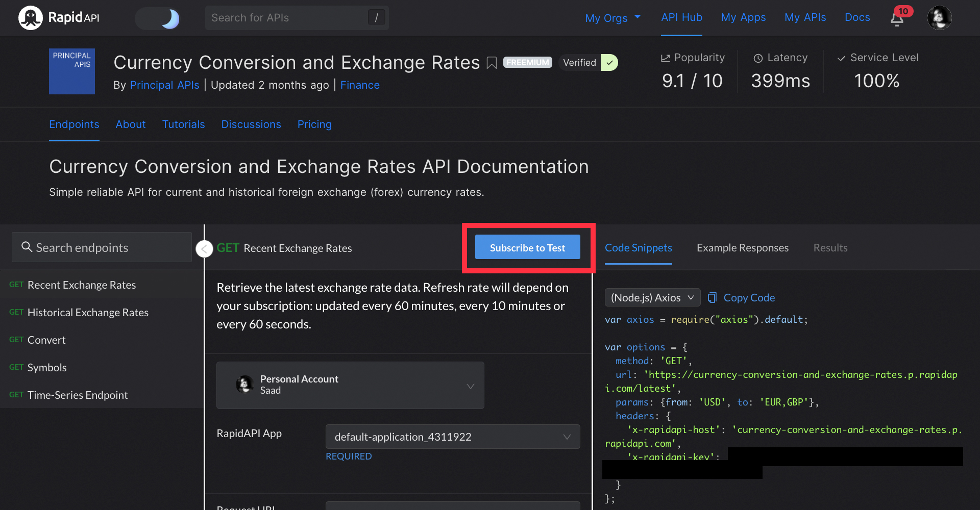Open the Tutorials tab
The height and width of the screenshot is (510, 980).
pos(183,124)
